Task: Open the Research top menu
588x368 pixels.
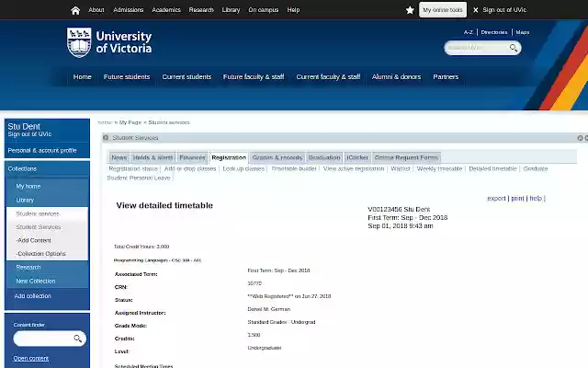Action: tap(201, 10)
